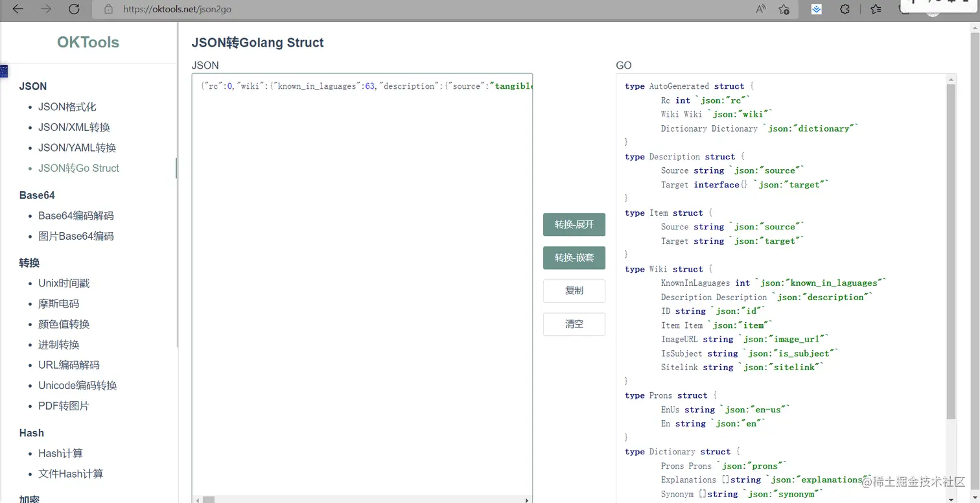Click the JSON label above the input

tap(205, 65)
